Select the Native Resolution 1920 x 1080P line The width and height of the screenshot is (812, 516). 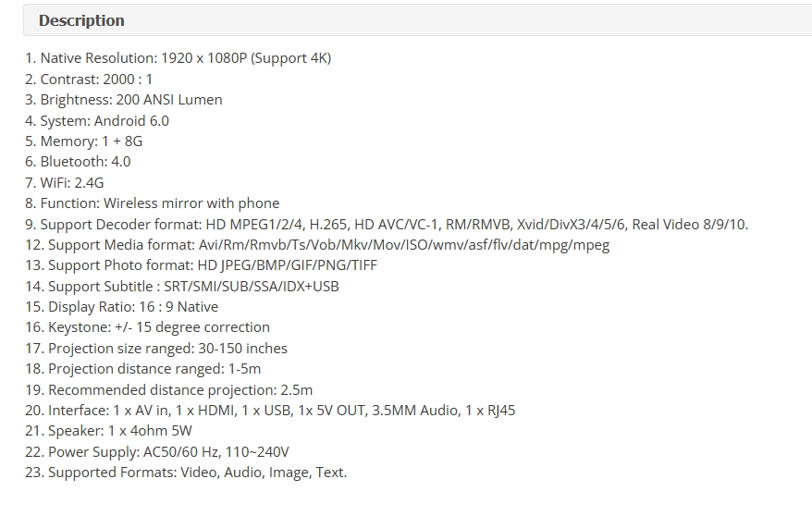(x=178, y=58)
